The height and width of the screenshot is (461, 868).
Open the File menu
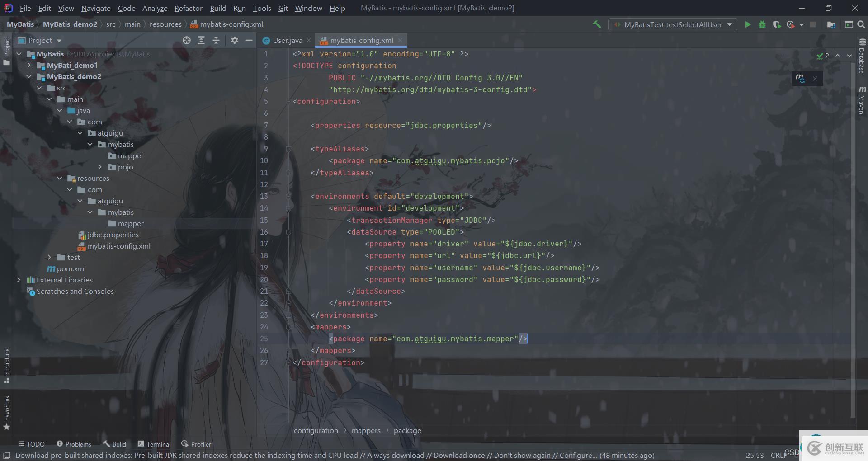[25, 8]
